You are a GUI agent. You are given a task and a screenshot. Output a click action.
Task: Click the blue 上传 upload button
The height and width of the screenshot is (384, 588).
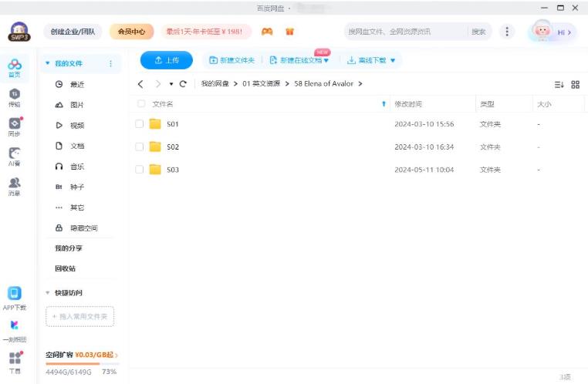(x=167, y=60)
